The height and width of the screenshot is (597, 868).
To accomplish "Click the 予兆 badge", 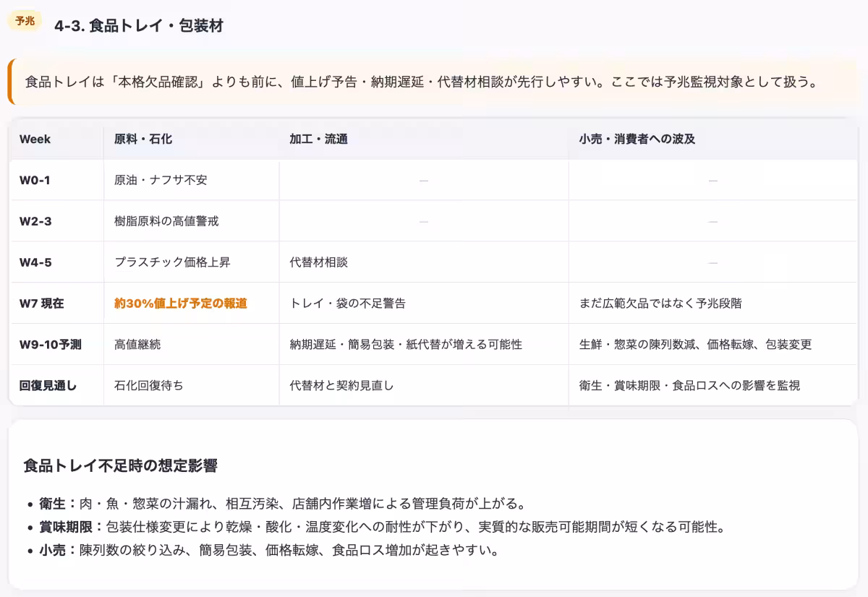I will tap(25, 21).
